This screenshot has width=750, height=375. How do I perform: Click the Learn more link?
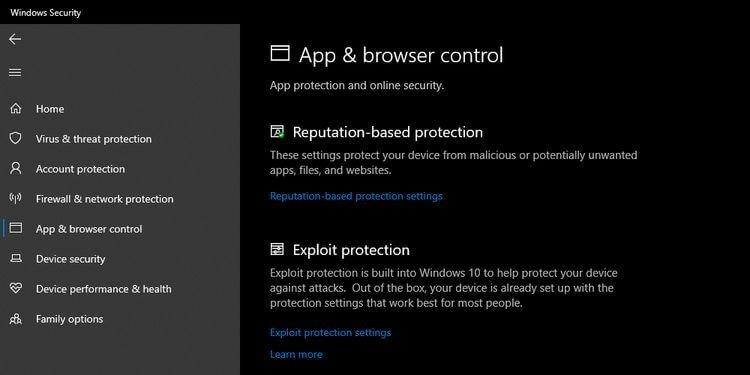pos(296,354)
